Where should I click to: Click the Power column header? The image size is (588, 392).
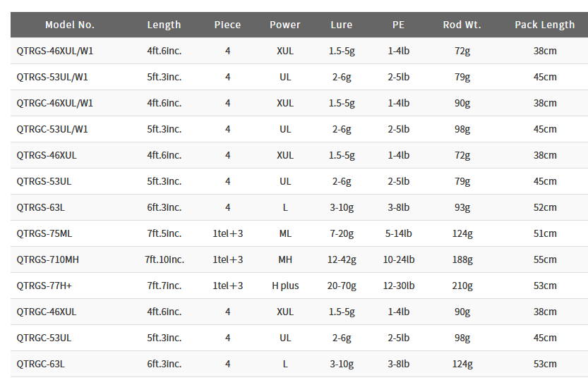point(285,25)
